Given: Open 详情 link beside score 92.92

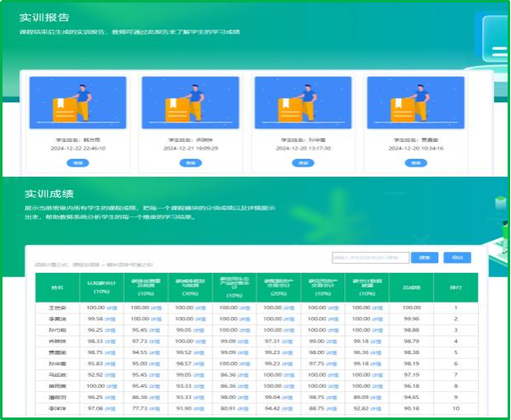Looking at the screenshot, I should (x=110, y=374).
